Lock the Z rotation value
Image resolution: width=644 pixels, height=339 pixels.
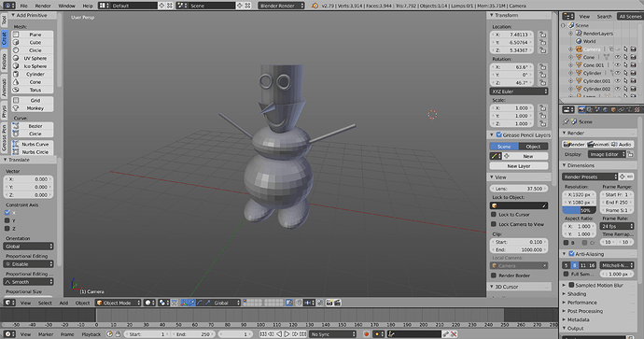click(x=542, y=82)
